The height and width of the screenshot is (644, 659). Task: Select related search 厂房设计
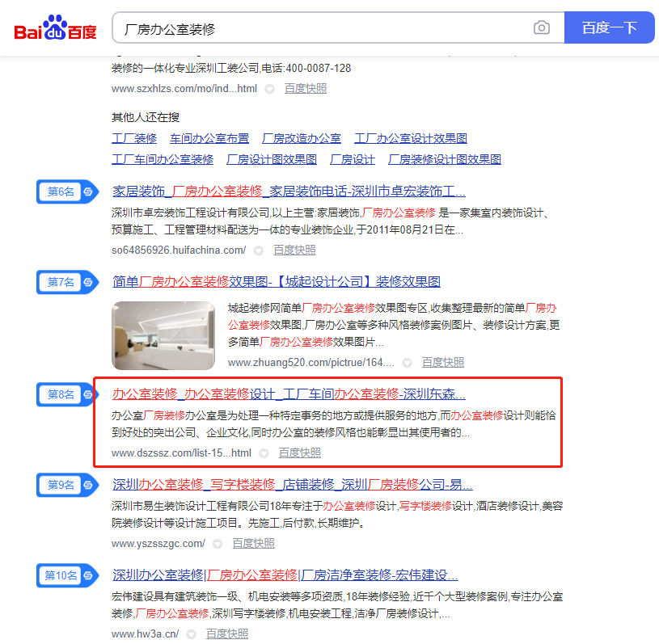pos(353,159)
